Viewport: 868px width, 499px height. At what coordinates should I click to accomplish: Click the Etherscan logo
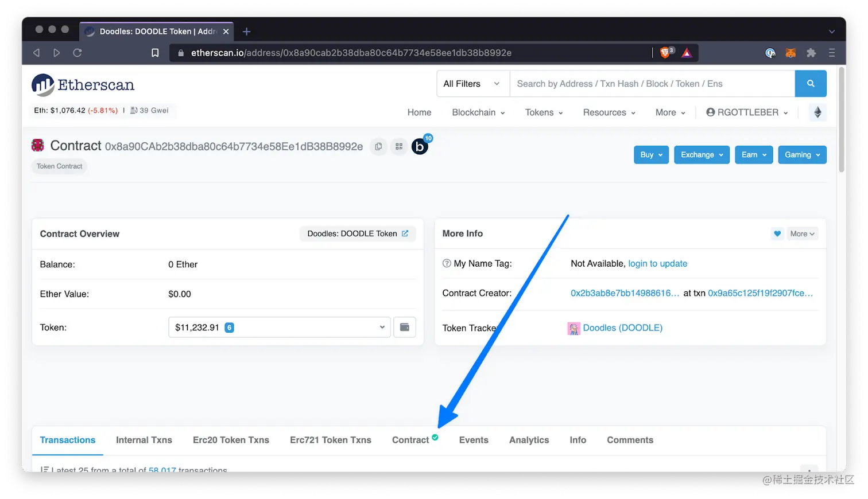click(83, 85)
